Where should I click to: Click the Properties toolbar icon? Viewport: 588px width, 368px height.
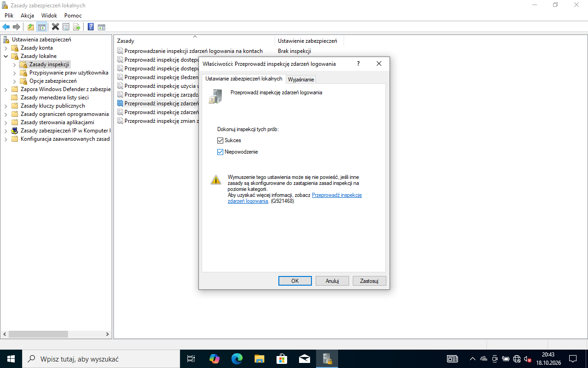click(66, 27)
